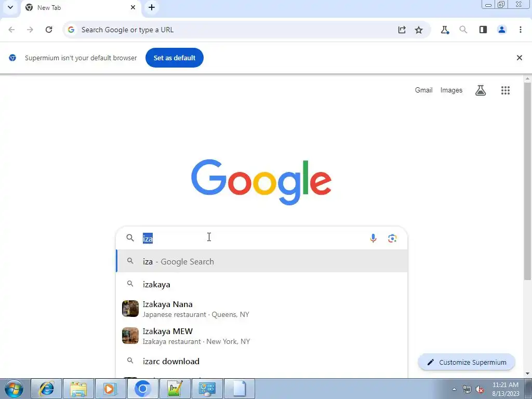Click the Izakaya Nana thumbnail image

(130, 309)
